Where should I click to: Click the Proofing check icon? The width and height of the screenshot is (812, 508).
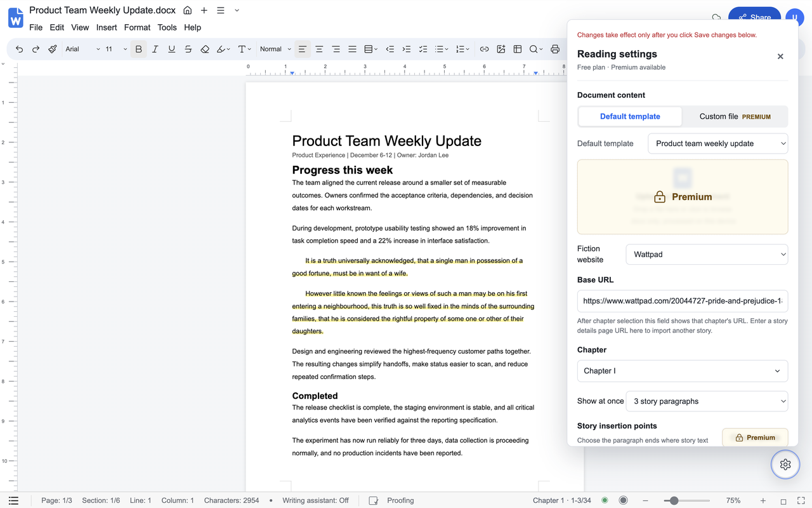coord(374,500)
